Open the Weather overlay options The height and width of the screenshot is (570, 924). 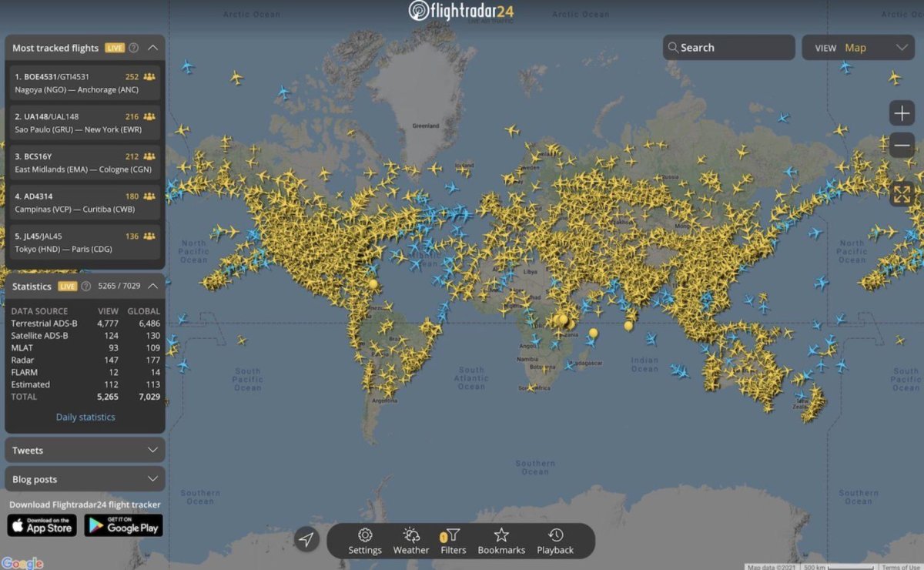(411, 541)
